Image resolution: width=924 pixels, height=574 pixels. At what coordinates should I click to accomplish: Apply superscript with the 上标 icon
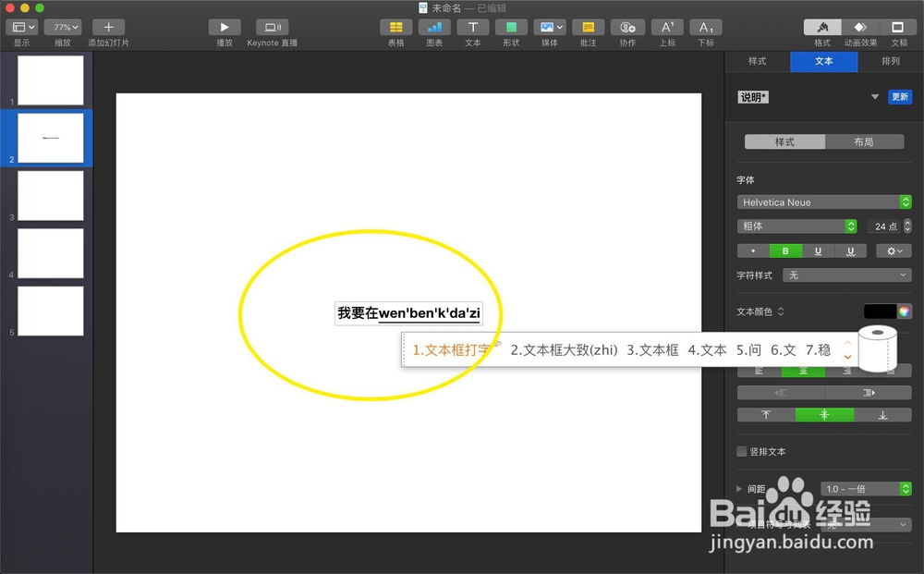point(667,27)
